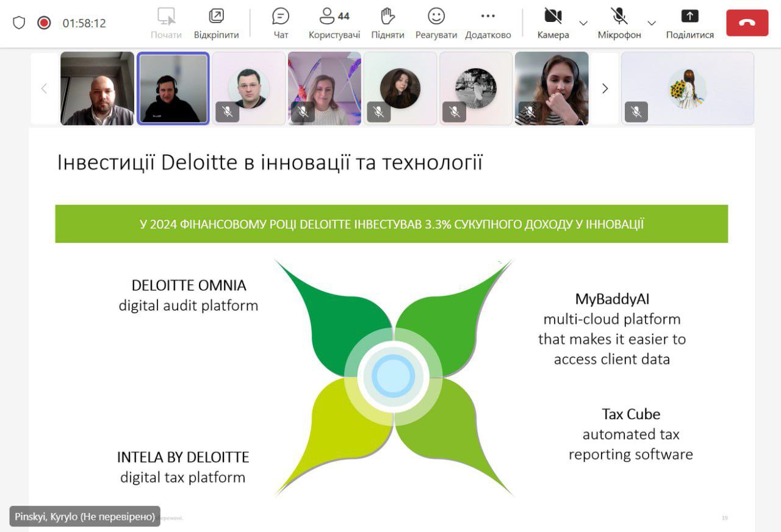Expand camera options dropdown arrow
The image size is (781, 532).
coord(583,23)
